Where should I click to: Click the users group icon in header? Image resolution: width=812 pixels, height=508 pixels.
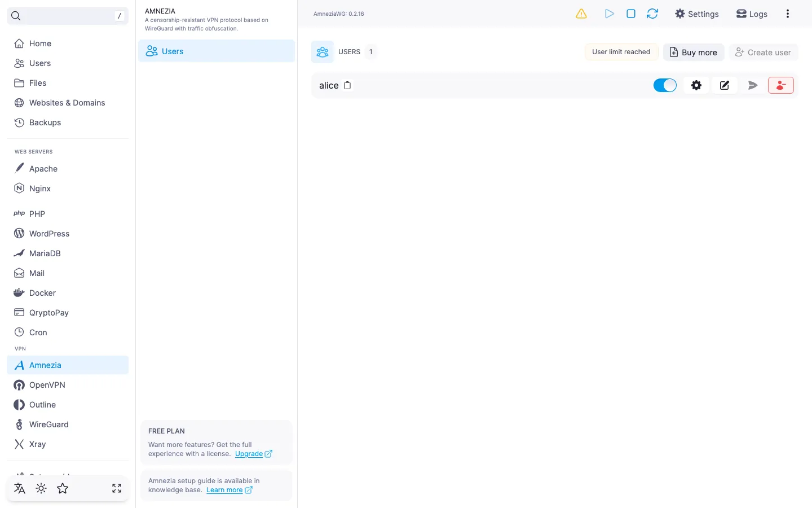click(x=323, y=52)
